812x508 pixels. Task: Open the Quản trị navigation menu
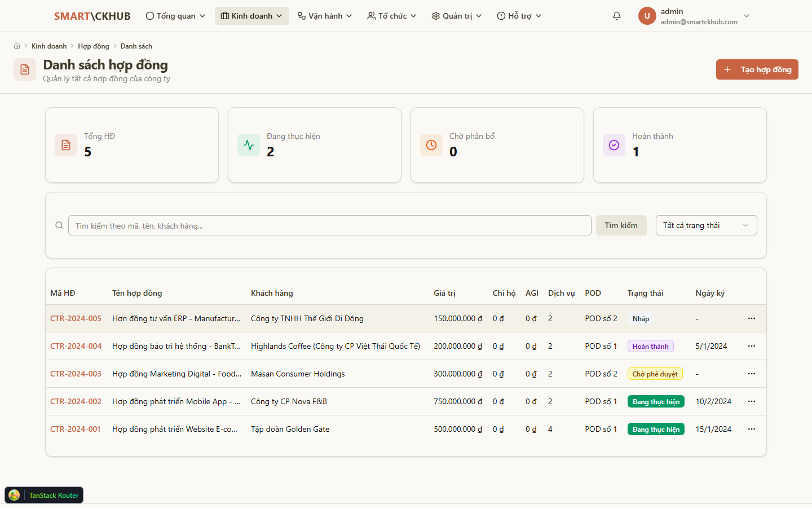click(x=457, y=16)
